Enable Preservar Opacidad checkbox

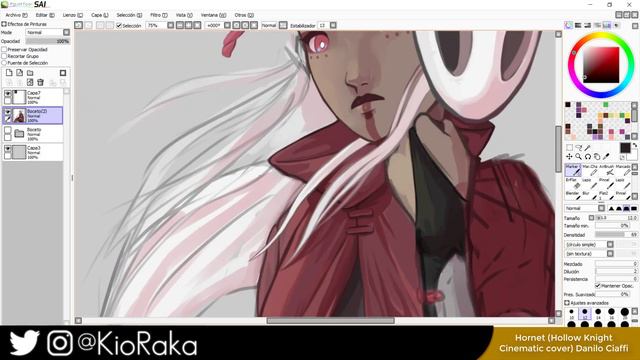[4, 49]
